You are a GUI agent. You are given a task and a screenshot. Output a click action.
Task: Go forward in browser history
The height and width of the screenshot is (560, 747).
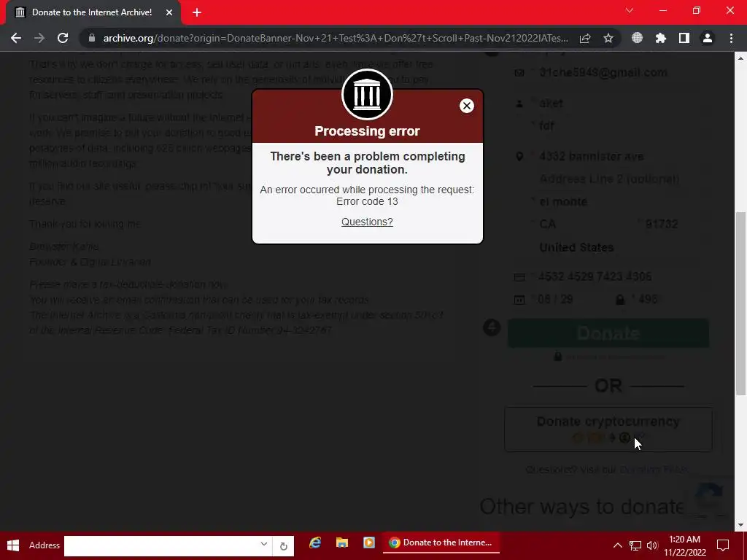[x=39, y=38]
